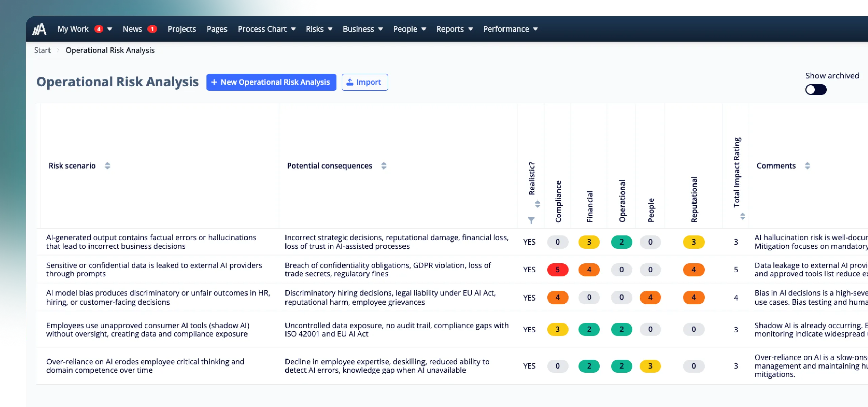The height and width of the screenshot is (407, 868).
Task: Sort by Potential consequences column arrows
Action: [383, 166]
